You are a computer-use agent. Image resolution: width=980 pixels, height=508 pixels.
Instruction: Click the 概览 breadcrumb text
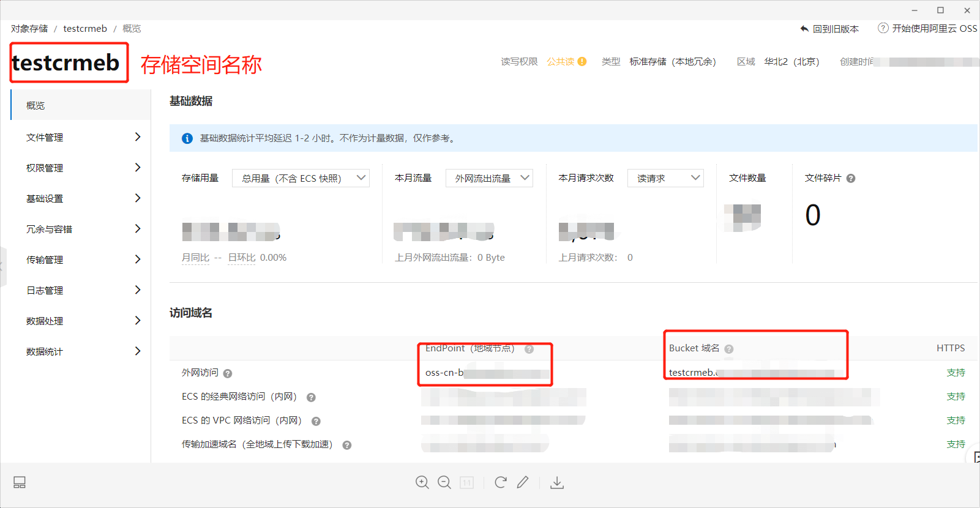point(132,28)
